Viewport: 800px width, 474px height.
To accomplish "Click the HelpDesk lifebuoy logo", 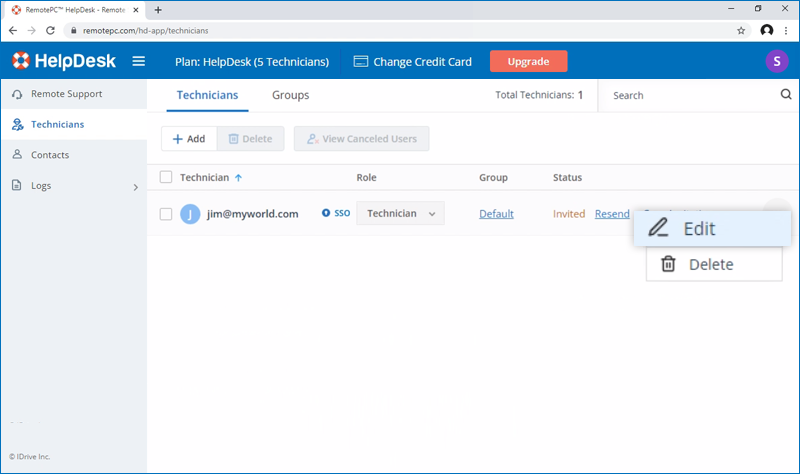I will point(22,62).
